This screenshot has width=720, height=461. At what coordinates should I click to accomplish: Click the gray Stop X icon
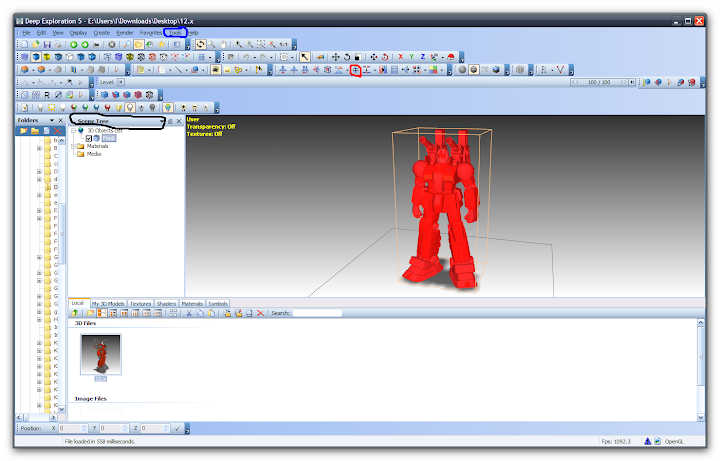[112, 45]
